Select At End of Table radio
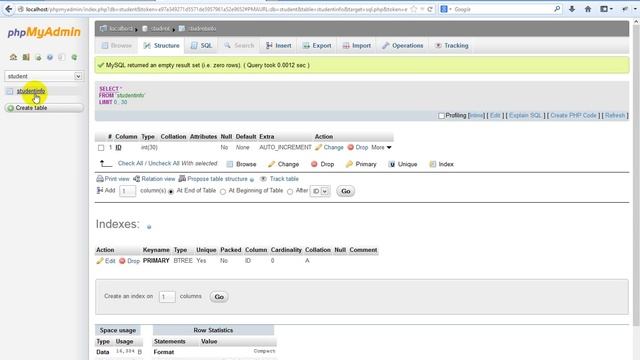640x360 pixels. coord(171,191)
